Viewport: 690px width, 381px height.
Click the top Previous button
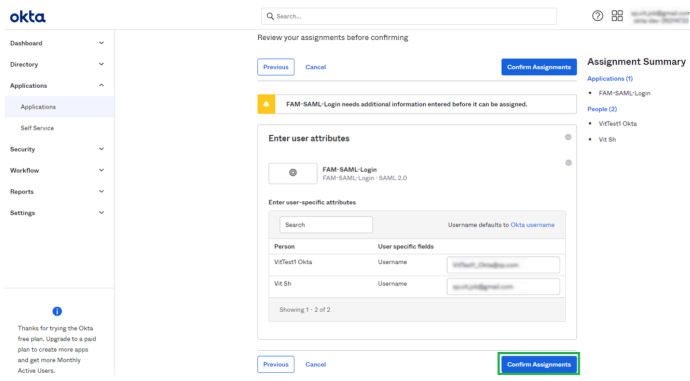pyautogui.click(x=276, y=67)
